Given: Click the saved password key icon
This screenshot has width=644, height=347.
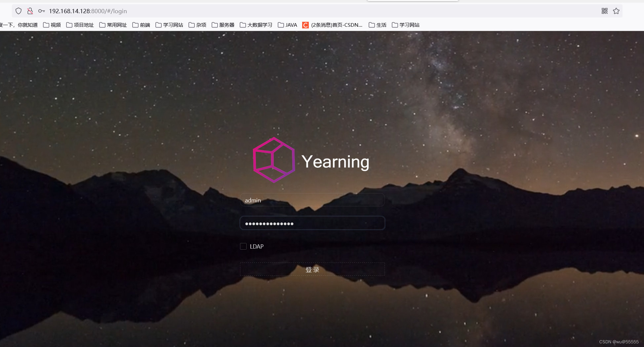Looking at the screenshot, I should coord(41,11).
